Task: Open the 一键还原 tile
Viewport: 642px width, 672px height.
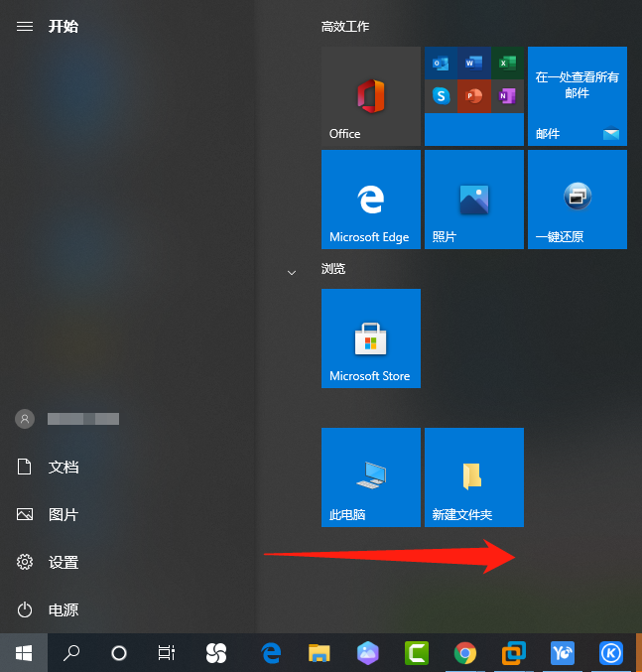Action: 577,200
